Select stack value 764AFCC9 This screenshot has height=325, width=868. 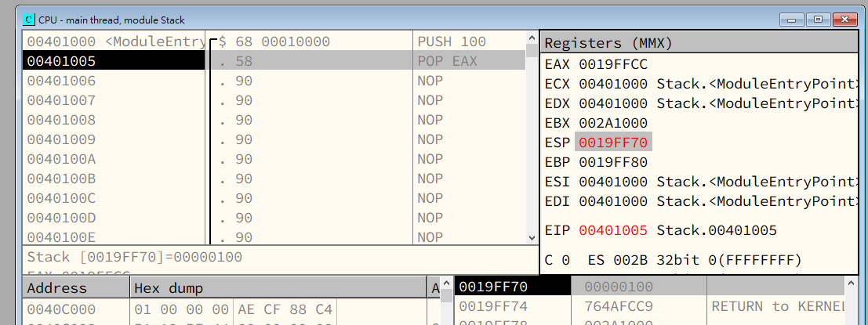click(x=619, y=306)
